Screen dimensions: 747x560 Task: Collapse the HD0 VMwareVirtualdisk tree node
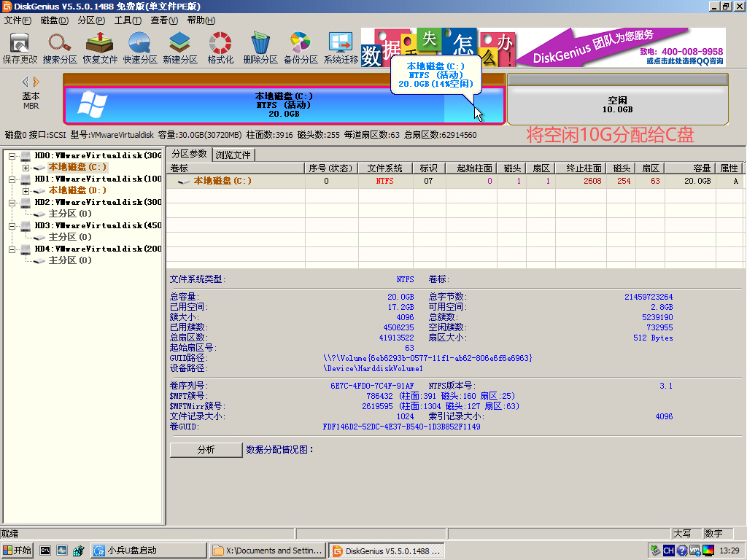click(x=13, y=155)
